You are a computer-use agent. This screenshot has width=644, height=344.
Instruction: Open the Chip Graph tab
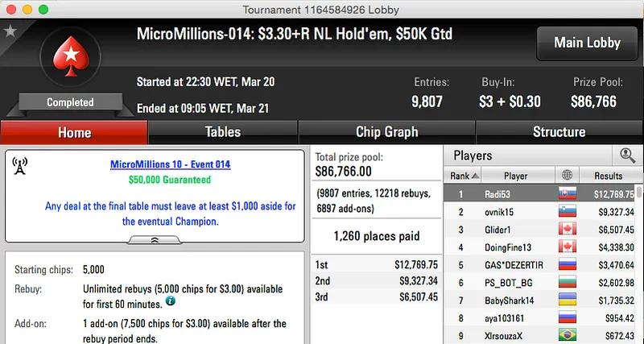pos(386,132)
